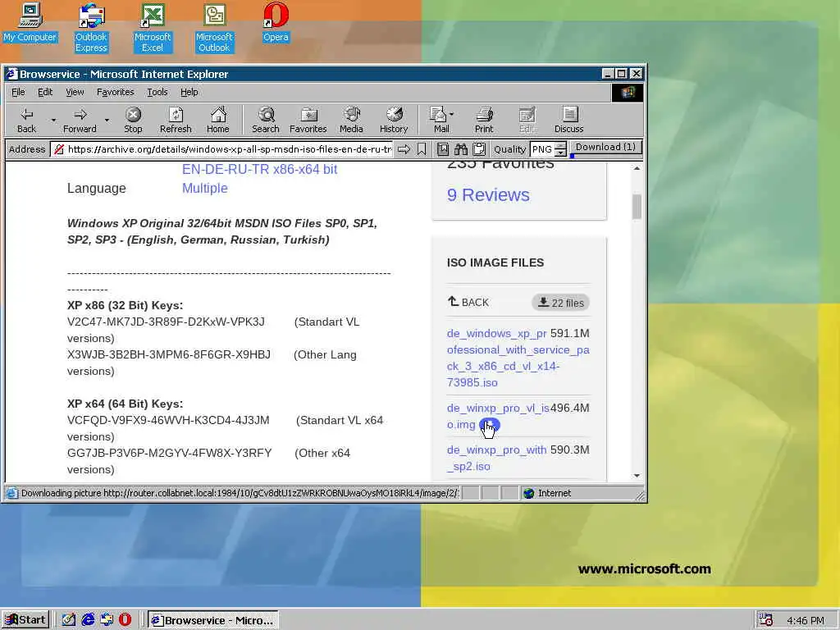
Task: Open de_winxp_pro_with_sp2.iso file link
Action: tap(496, 458)
